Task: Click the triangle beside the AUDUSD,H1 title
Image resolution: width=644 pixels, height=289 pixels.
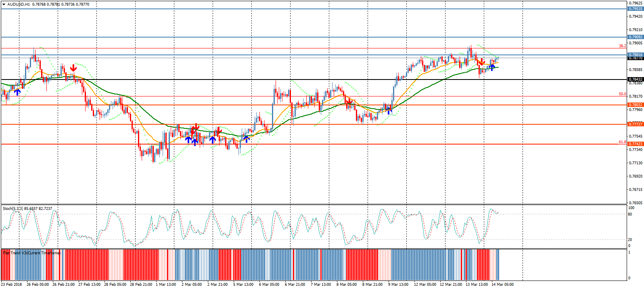Action: (x=4, y=4)
